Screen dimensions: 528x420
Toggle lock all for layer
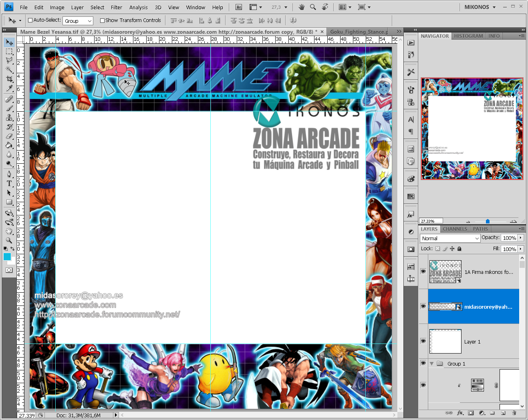click(x=459, y=249)
